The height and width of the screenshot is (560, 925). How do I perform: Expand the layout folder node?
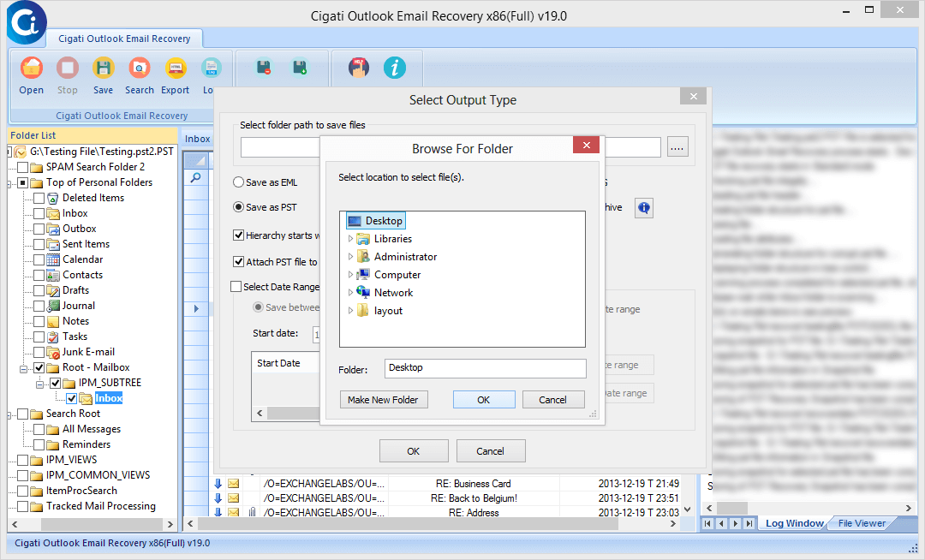(x=350, y=311)
